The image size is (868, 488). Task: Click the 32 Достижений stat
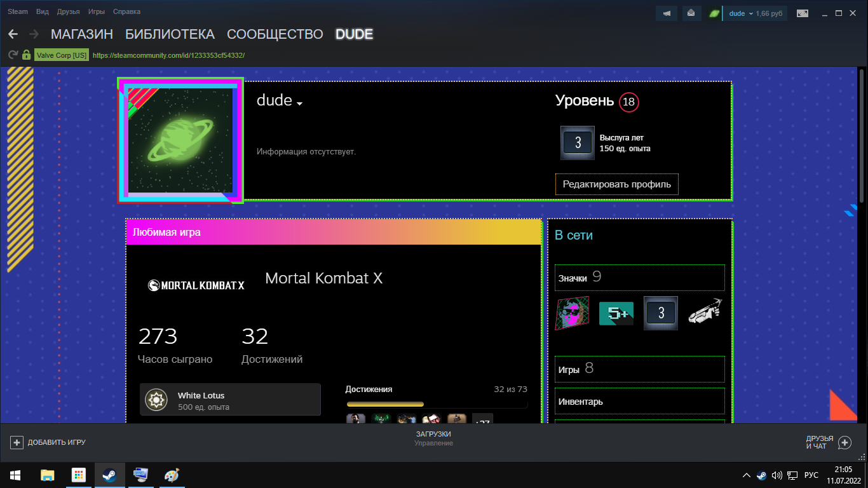[x=272, y=346]
